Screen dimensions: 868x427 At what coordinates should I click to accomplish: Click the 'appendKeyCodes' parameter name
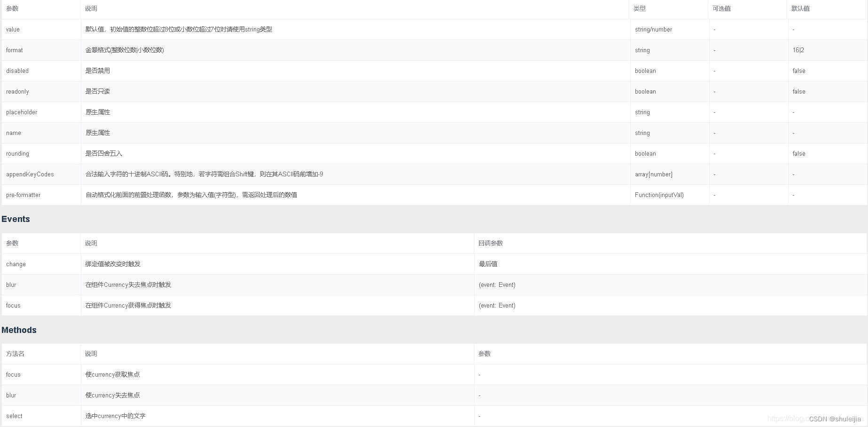pyautogui.click(x=30, y=174)
